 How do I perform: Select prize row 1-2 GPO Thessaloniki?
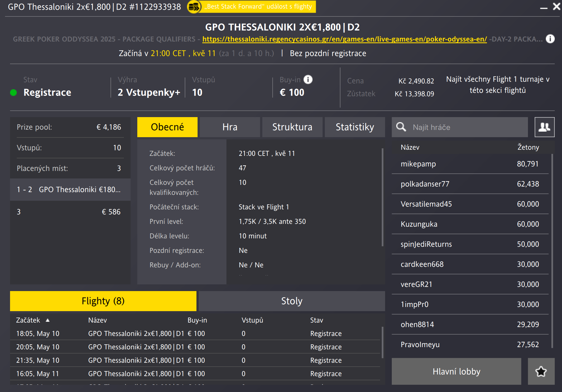tap(70, 190)
